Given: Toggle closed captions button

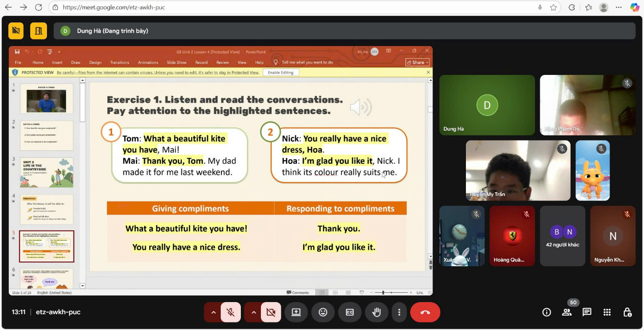Looking at the screenshot, I should click(x=350, y=312).
